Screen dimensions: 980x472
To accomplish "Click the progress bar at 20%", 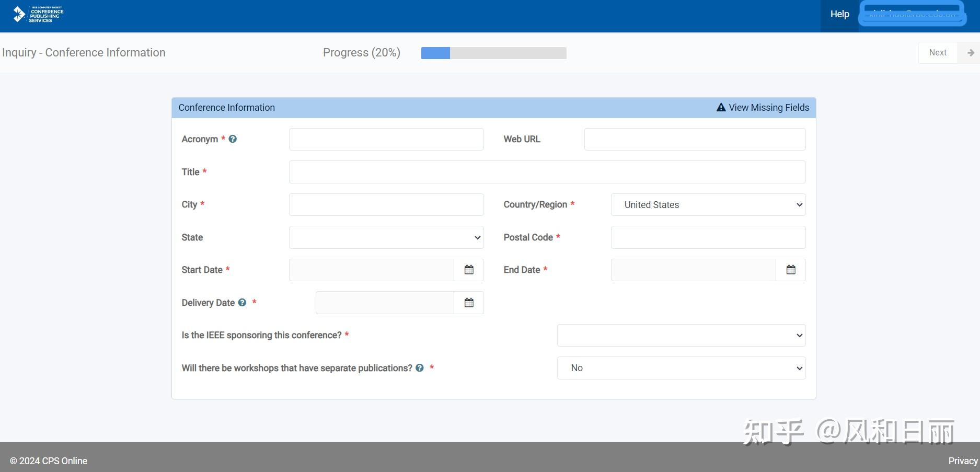I will tap(493, 53).
